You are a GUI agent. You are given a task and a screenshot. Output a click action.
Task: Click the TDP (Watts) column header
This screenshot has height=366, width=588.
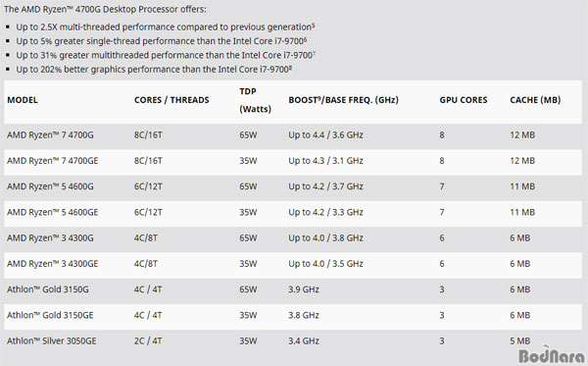click(x=255, y=100)
